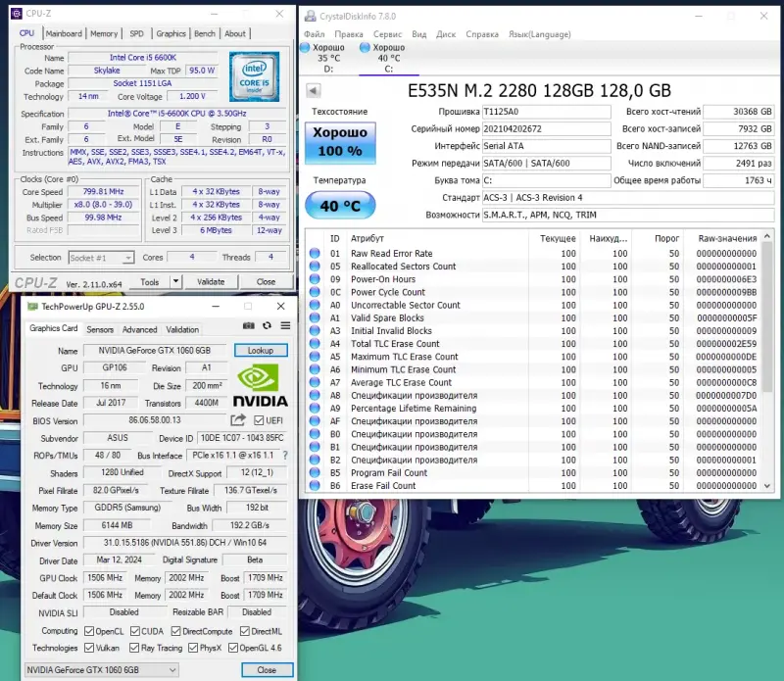Click the Intel Core i5 logo
Viewport: 784px width, 681px height.
pyautogui.click(x=255, y=76)
